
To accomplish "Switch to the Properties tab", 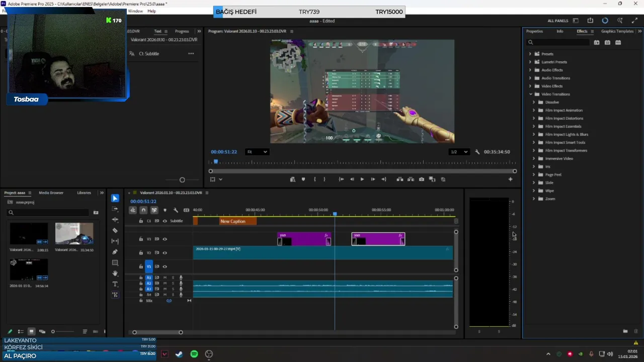I will [534, 31].
